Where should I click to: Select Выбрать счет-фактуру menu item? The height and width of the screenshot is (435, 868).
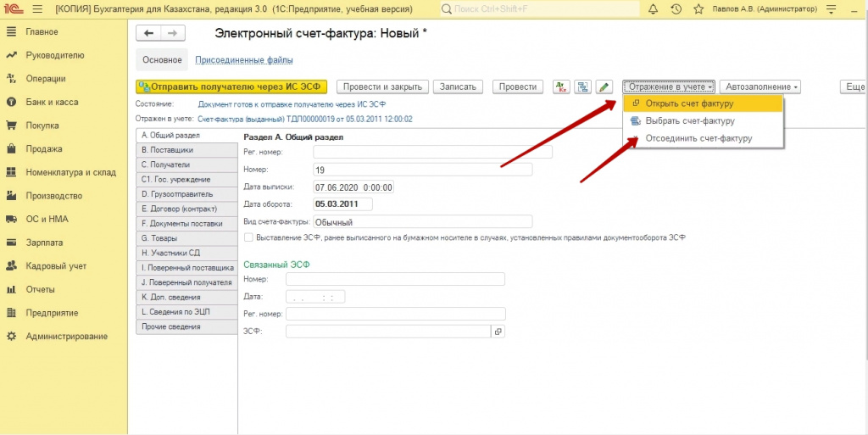(x=703, y=120)
